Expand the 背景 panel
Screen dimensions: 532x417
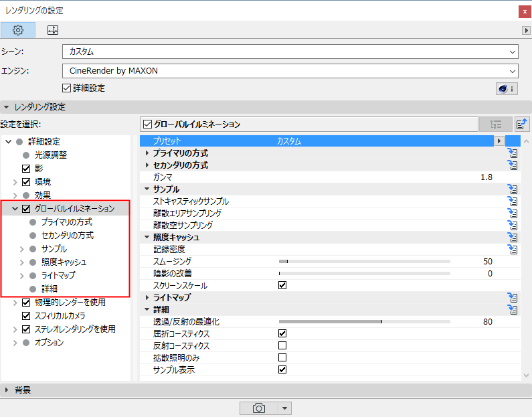(7, 390)
